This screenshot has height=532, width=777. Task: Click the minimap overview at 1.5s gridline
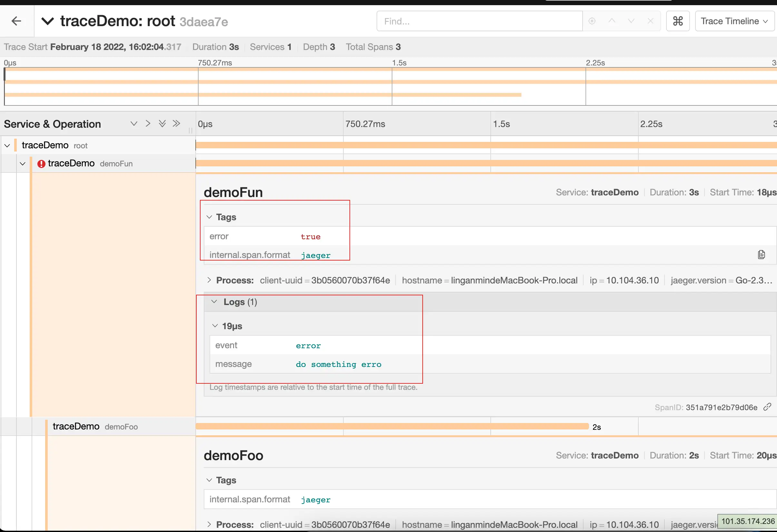392,87
